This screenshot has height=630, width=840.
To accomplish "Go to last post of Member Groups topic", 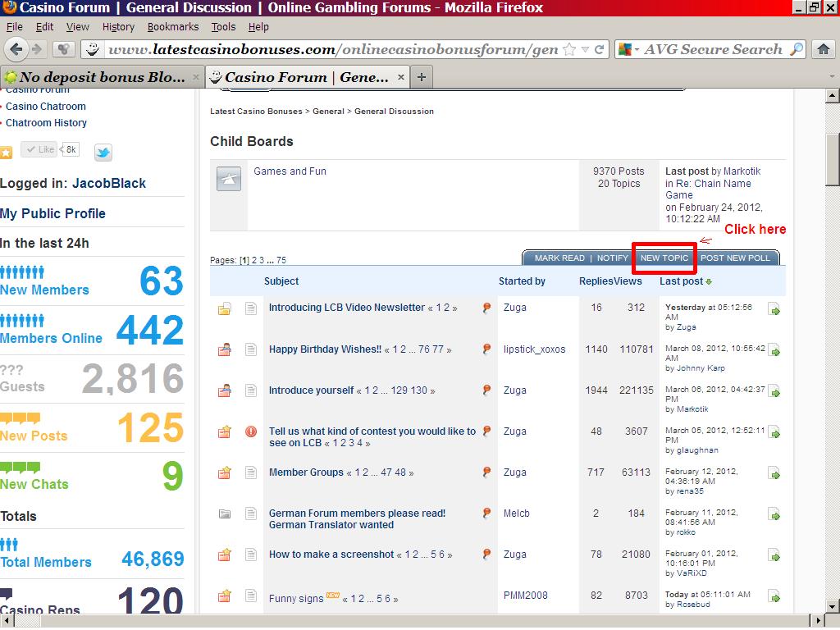I will point(774,473).
